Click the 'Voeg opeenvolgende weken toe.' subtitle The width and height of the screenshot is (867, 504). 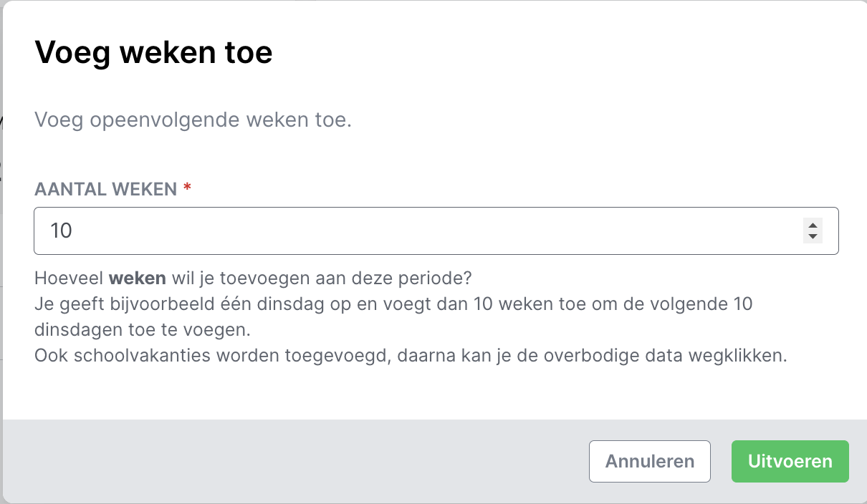(193, 120)
